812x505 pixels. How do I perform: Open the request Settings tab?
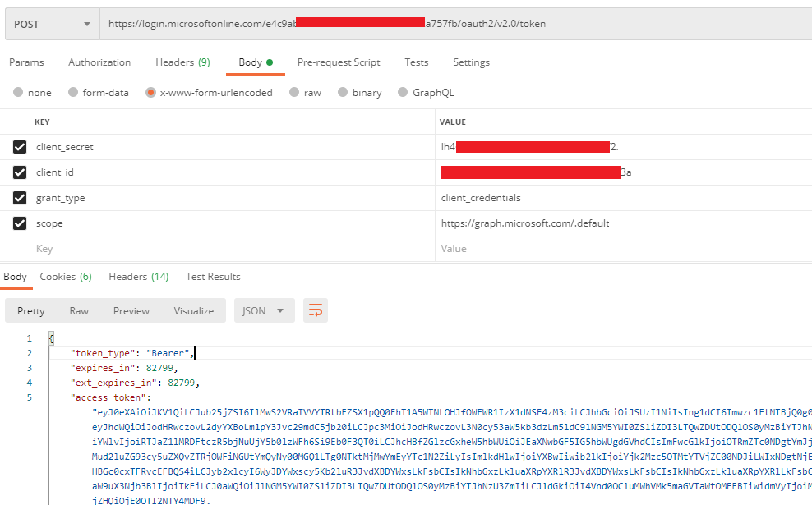click(472, 62)
